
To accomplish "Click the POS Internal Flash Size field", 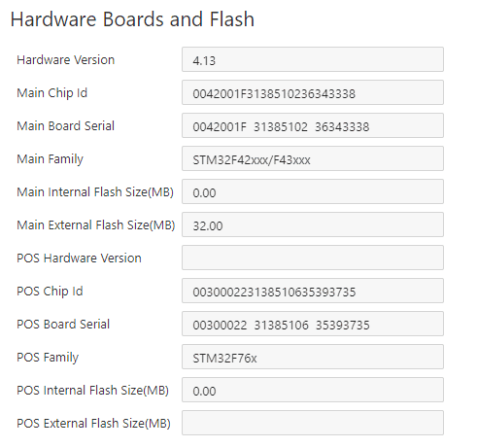I will pyautogui.click(x=313, y=390).
